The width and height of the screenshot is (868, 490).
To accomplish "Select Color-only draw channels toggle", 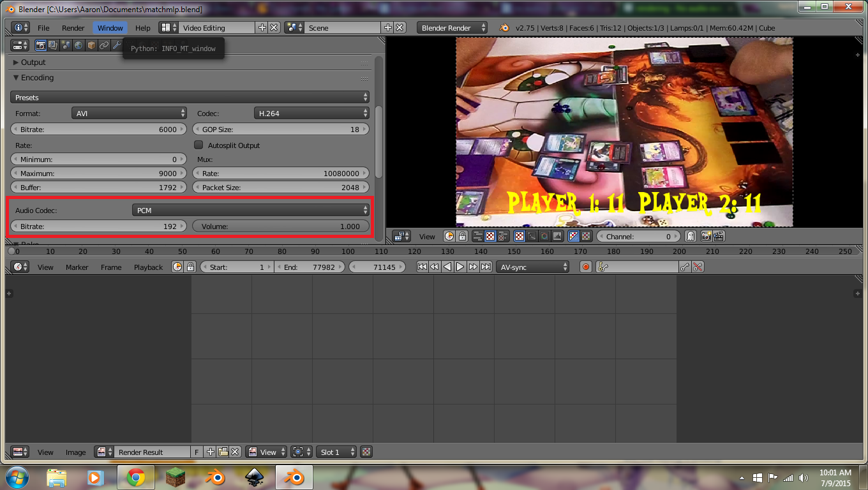I will [x=586, y=236].
